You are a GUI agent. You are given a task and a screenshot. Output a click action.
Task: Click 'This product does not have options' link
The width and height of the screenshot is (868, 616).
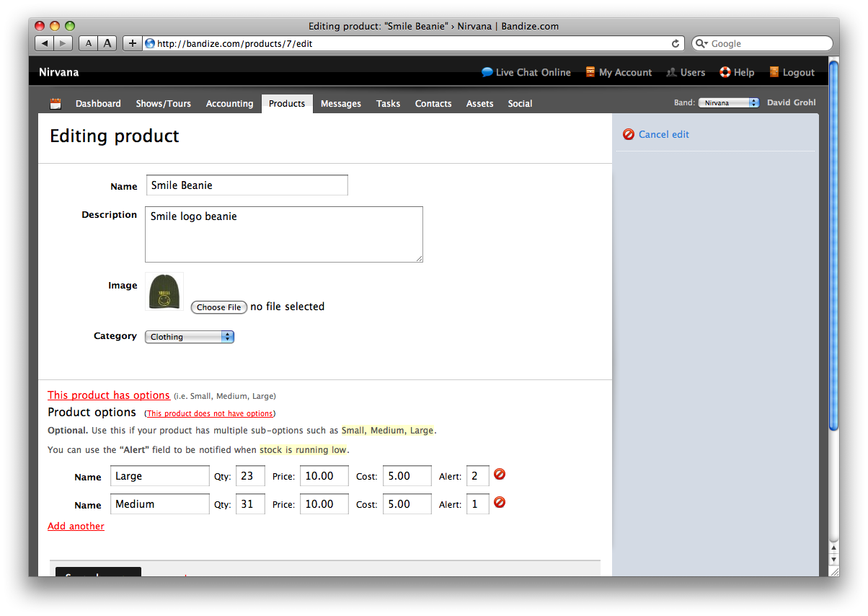pyautogui.click(x=210, y=413)
